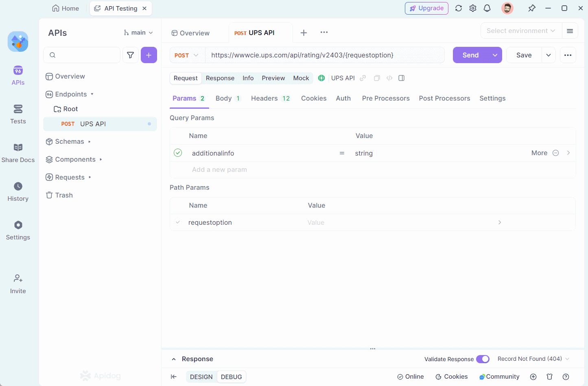Expand the Endpoints tree
The width and height of the screenshot is (588, 386).
coord(92,94)
